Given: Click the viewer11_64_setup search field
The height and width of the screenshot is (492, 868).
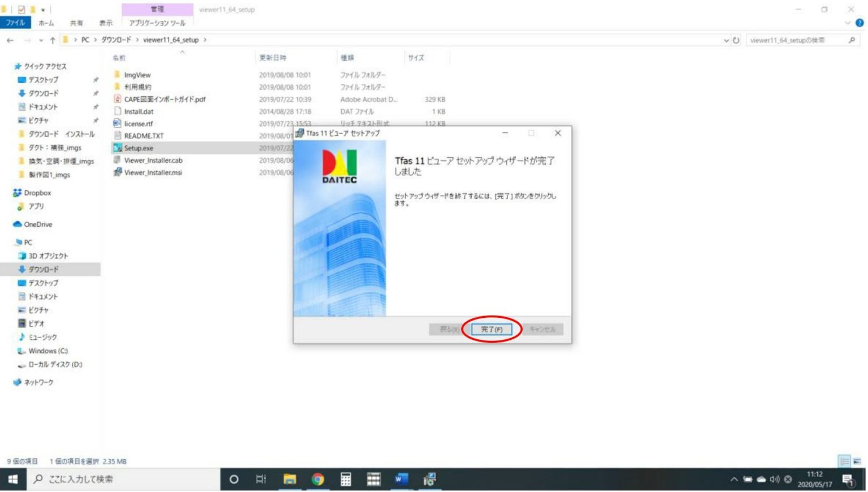Looking at the screenshot, I should (802, 40).
